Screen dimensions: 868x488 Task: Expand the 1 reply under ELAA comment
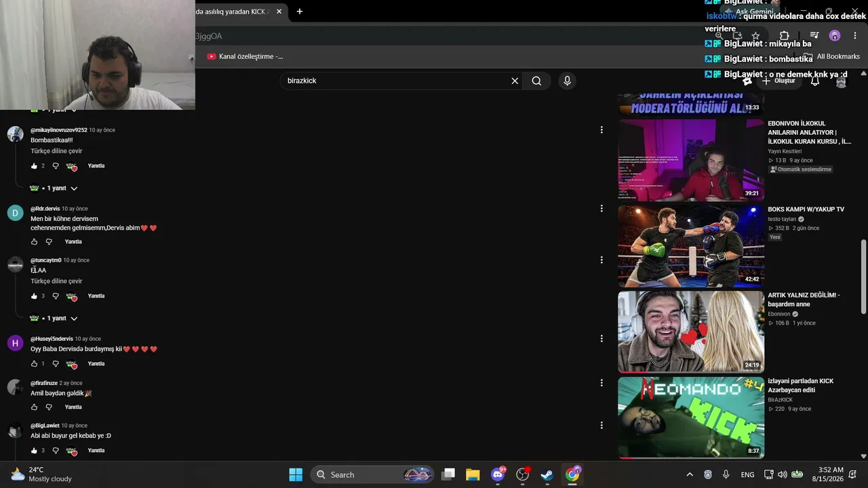(x=54, y=319)
